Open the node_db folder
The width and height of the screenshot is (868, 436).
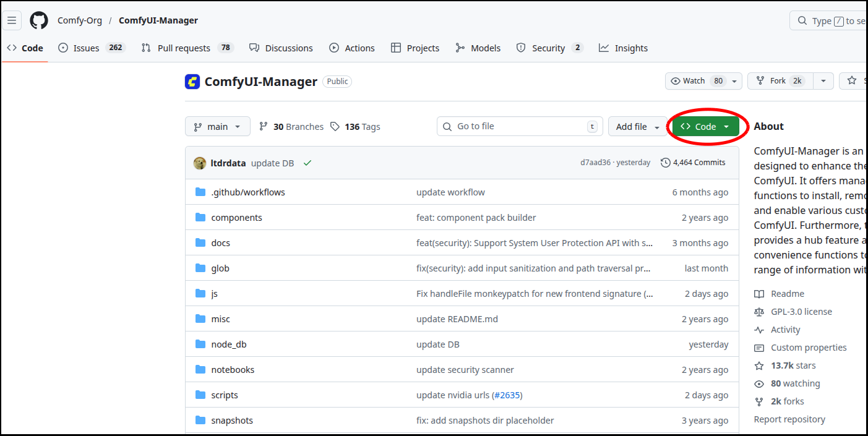click(x=229, y=344)
